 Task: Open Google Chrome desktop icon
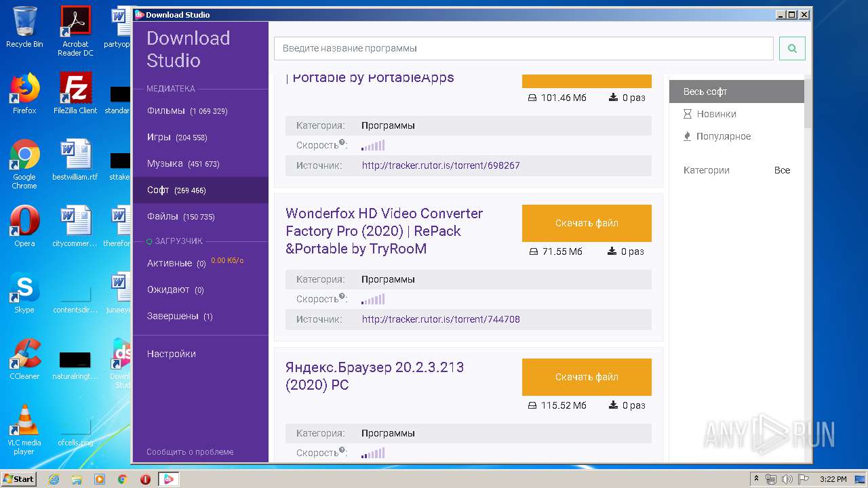click(x=24, y=164)
